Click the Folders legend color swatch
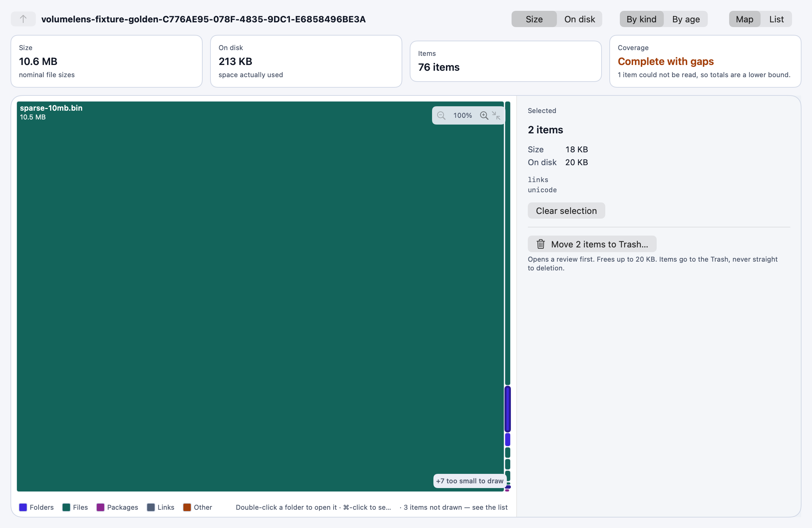This screenshot has height=528, width=812. click(x=23, y=507)
